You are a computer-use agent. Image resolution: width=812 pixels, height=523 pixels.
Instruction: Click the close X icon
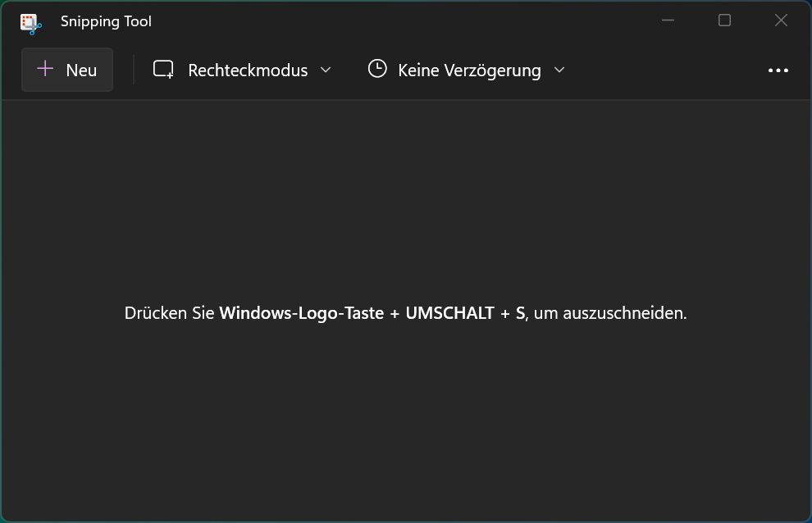point(780,20)
